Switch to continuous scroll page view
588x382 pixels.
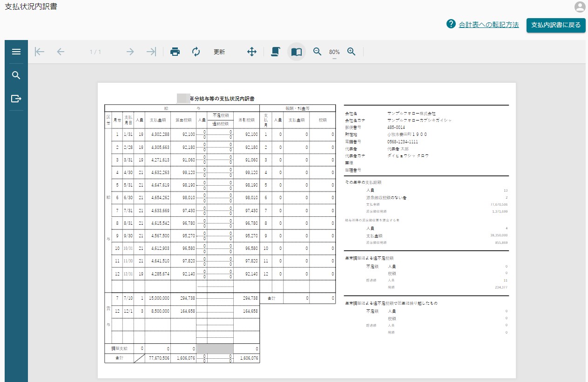coord(276,52)
